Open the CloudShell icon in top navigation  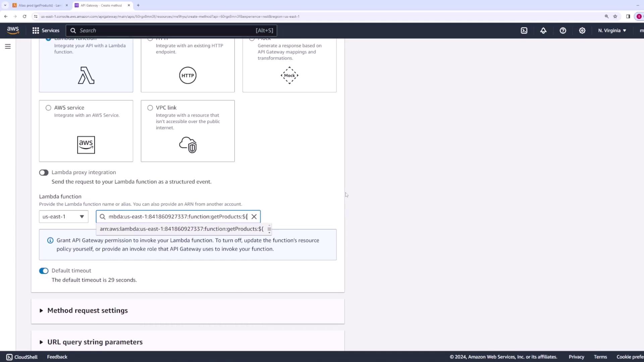(524, 31)
